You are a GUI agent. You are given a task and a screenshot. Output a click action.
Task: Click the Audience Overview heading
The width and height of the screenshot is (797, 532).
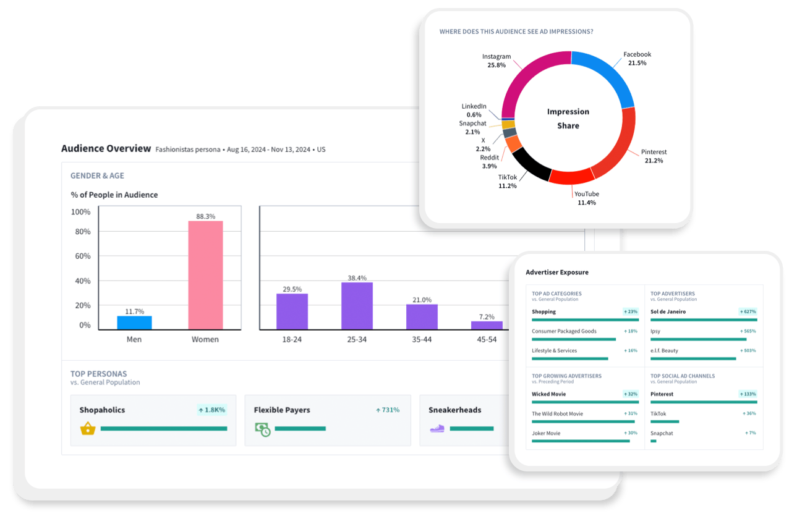click(x=106, y=148)
